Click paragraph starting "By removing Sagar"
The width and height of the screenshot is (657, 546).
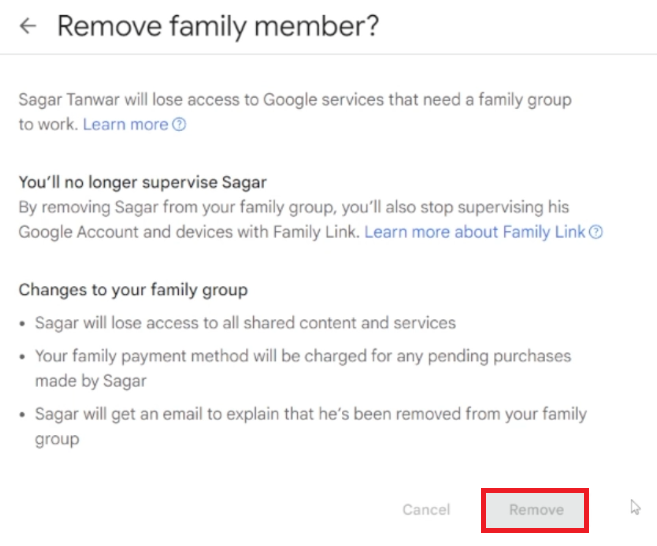[x=294, y=207]
